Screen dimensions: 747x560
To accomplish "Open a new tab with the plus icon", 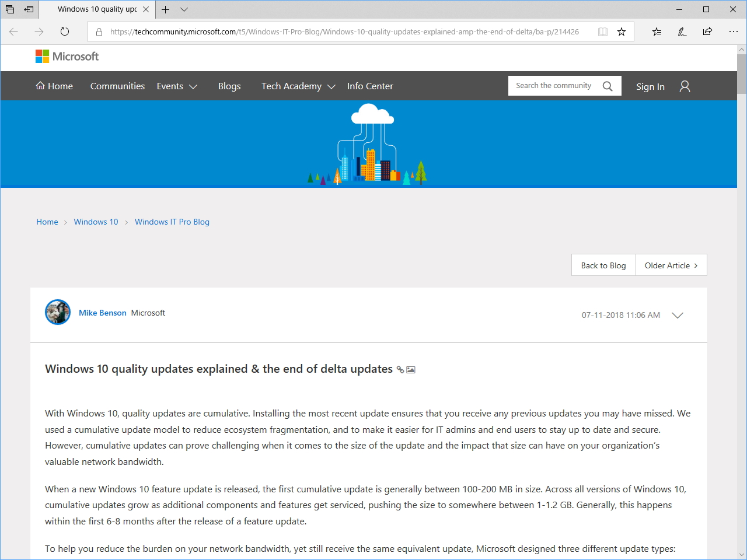I will tap(166, 9).
